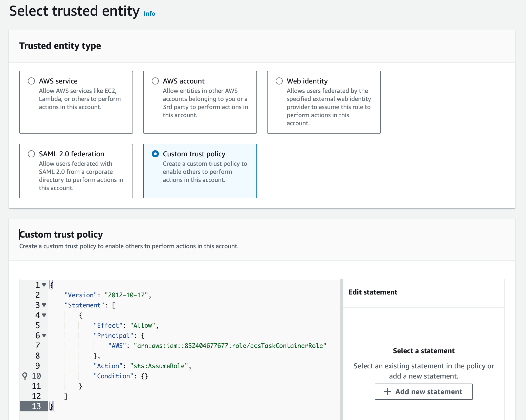Click the Add new statement button
This screenshot has width=526, height=420.
pyautogui.click(x=424, y=392)
